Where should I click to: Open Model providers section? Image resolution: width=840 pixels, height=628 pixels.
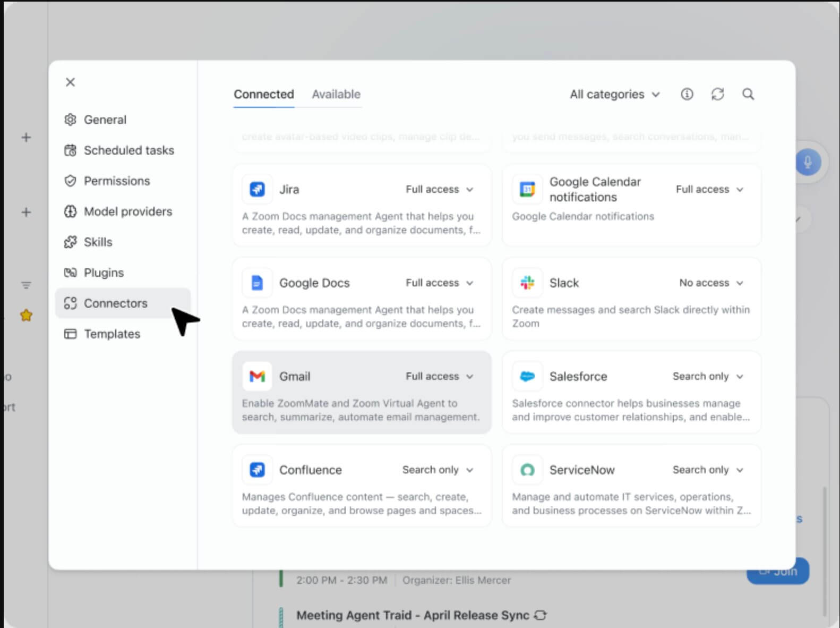(x=123, y=211)
